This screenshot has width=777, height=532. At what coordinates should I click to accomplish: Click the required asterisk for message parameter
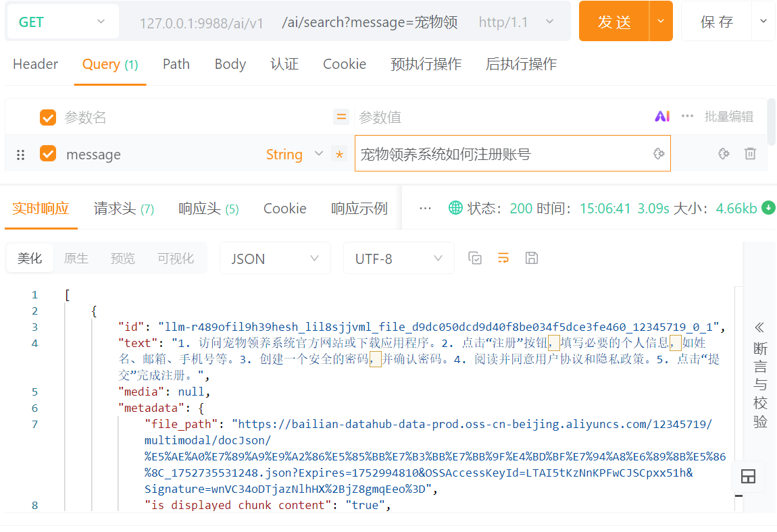pos(339,155)
